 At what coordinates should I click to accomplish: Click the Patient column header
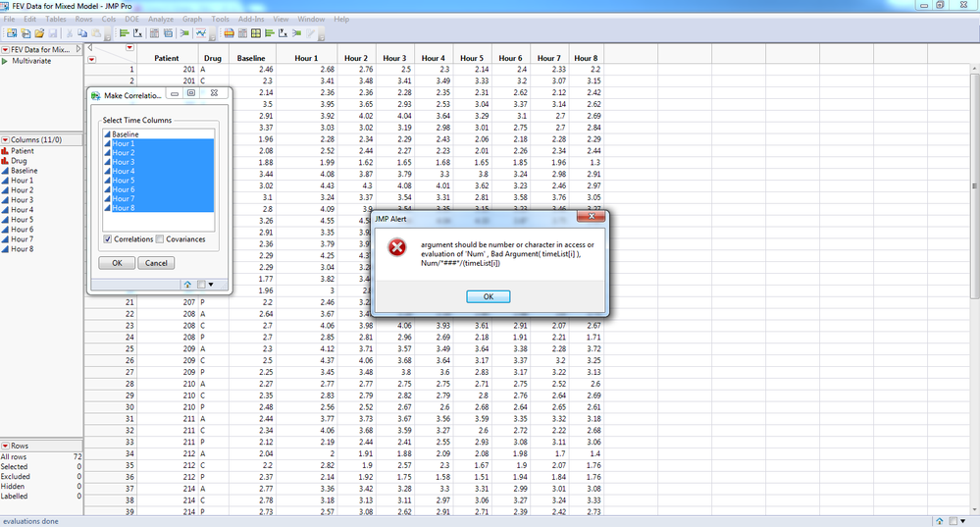pyautogui.click(x=166, y=58)
